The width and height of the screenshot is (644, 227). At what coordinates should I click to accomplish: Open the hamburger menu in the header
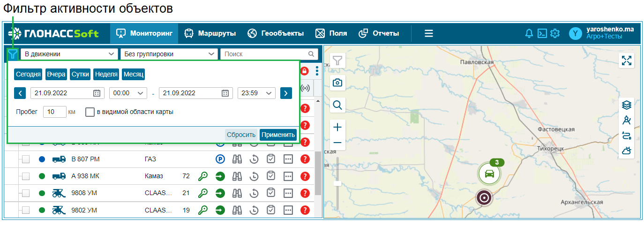pyautogui.click(x=429, y=33)
